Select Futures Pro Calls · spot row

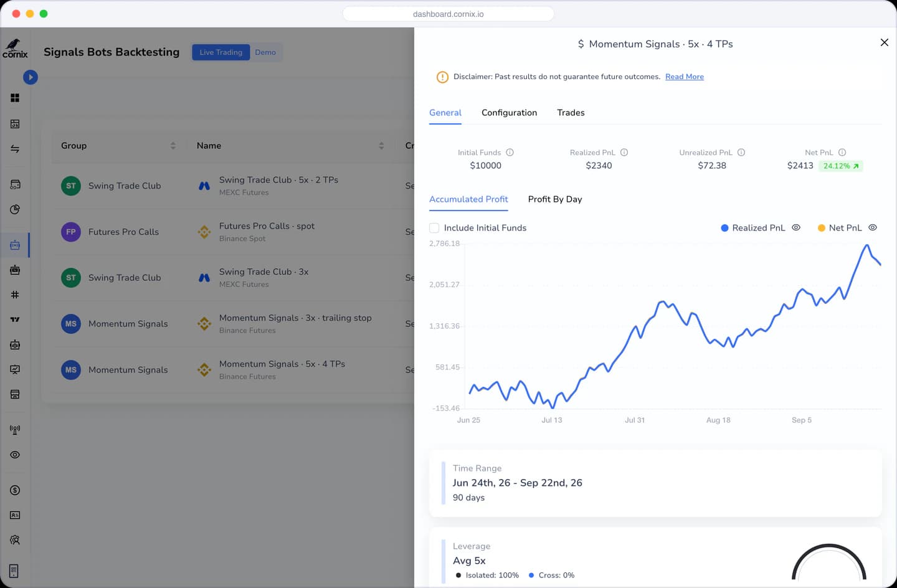(233, 232)
